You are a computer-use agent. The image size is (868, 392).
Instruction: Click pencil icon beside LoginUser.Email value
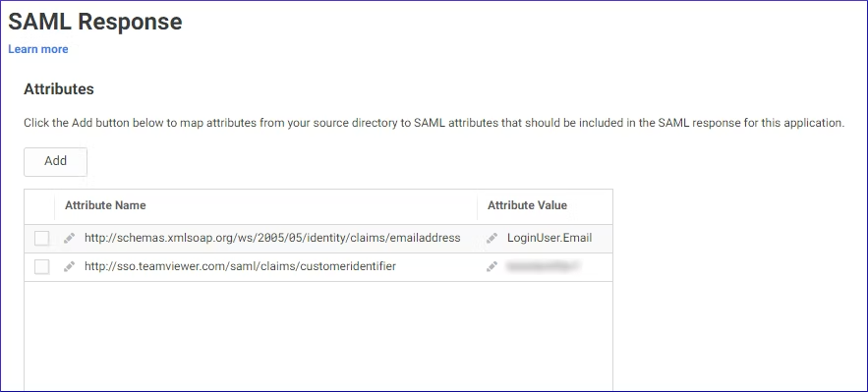pyautogui.click(x=492, y=239)
